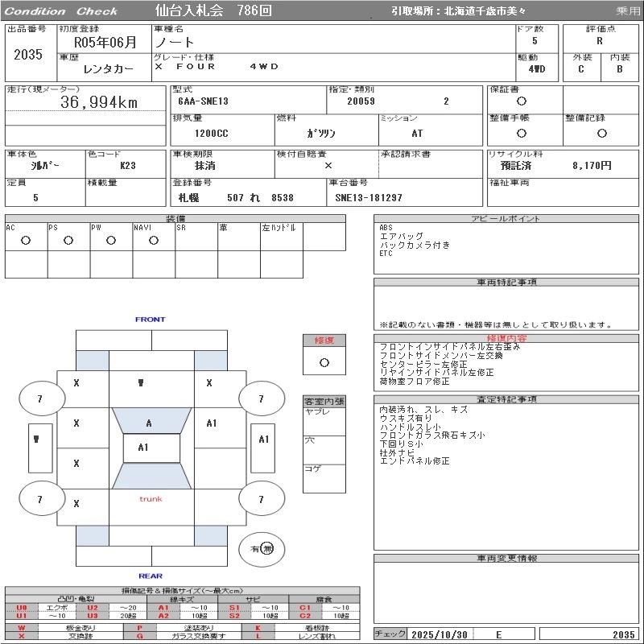The image size is (644, 644).
Task: Click the G ガラス交換要す legend code
Action: click(139, 636)
